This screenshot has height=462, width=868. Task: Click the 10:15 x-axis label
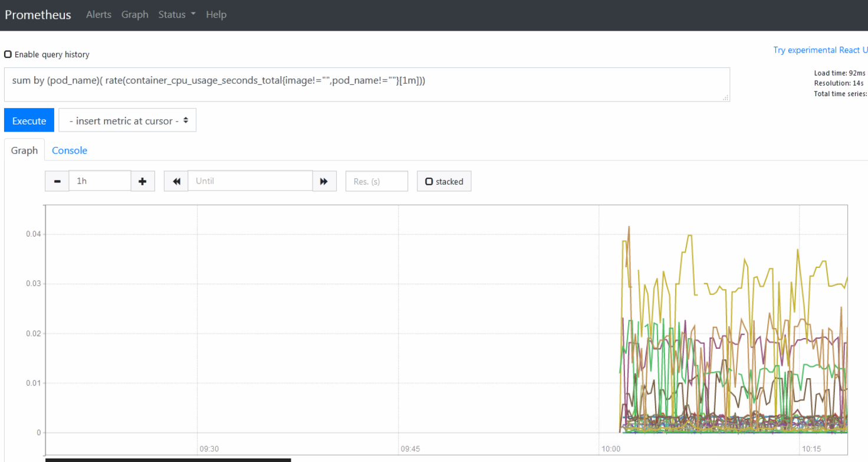811,449
